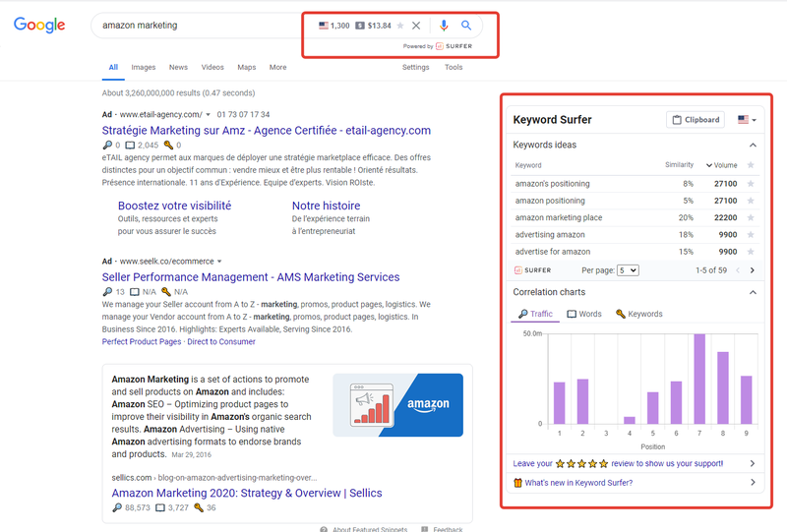Open the Clipboard in Keyword Surfer

click(696, 119)
